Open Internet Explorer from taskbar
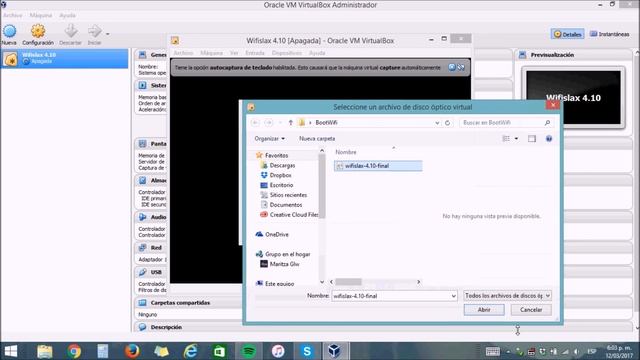640x360 pixels. [190, 351]
